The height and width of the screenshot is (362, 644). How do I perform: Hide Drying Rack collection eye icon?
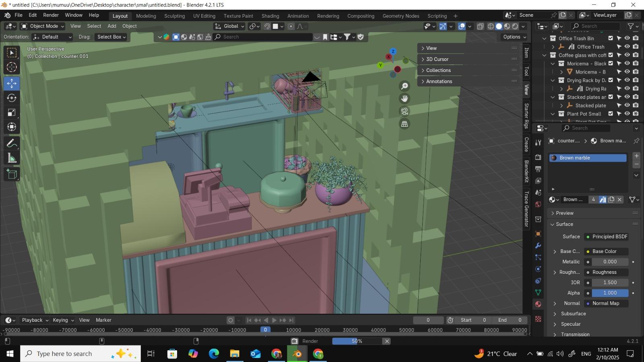(x=627, y=80)
